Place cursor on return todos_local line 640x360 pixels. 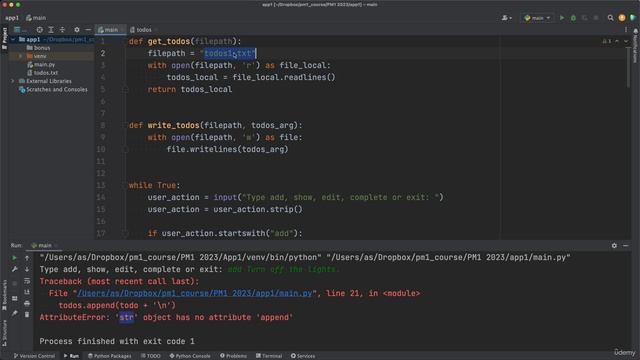tap(190, 89)
